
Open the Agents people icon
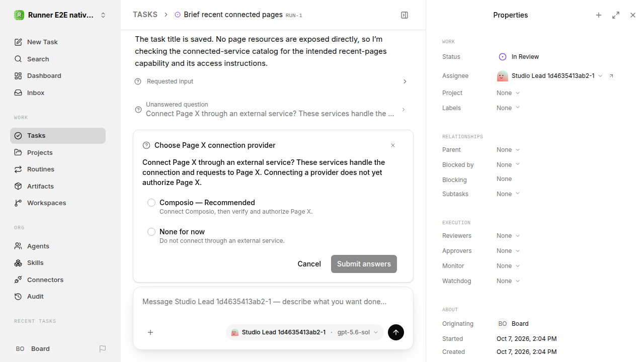[18, 246]
